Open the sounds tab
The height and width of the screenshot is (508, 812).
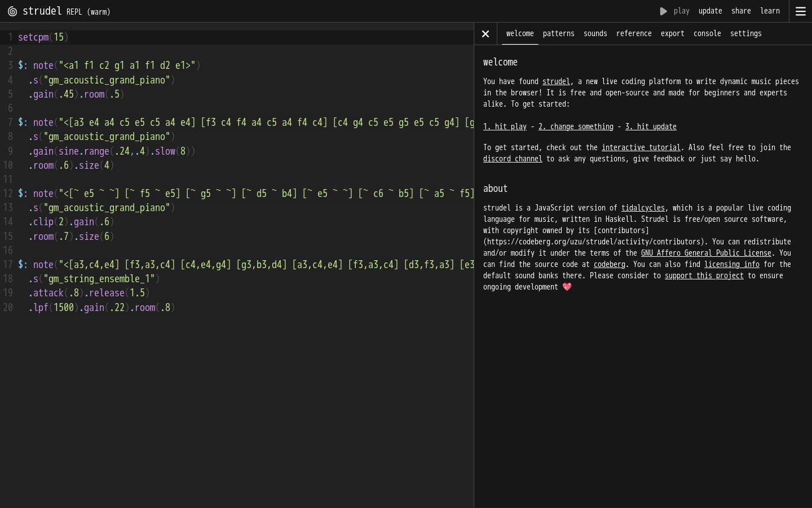595,34
